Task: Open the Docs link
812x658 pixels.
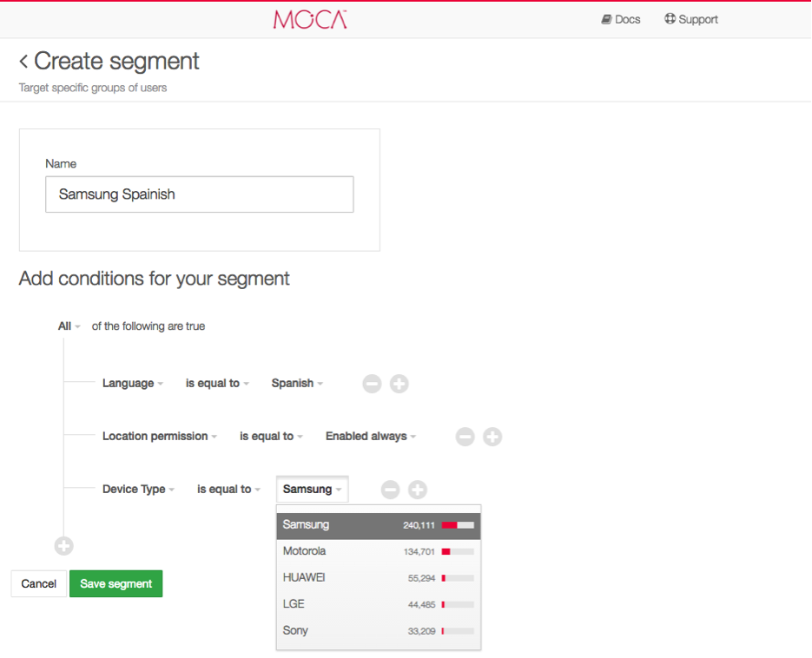Action: tap(621, 19)
